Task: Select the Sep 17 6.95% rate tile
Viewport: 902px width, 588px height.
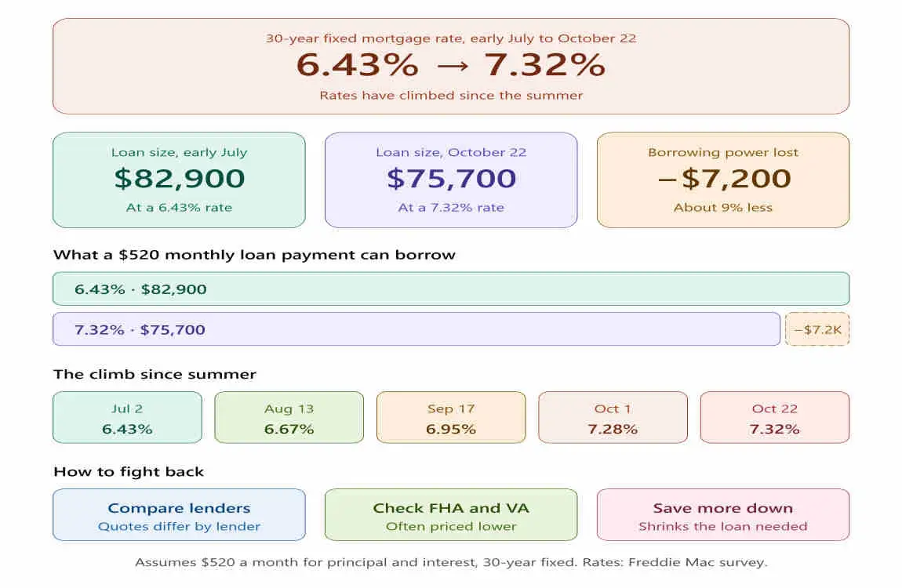Action: (x=451, y=417)
